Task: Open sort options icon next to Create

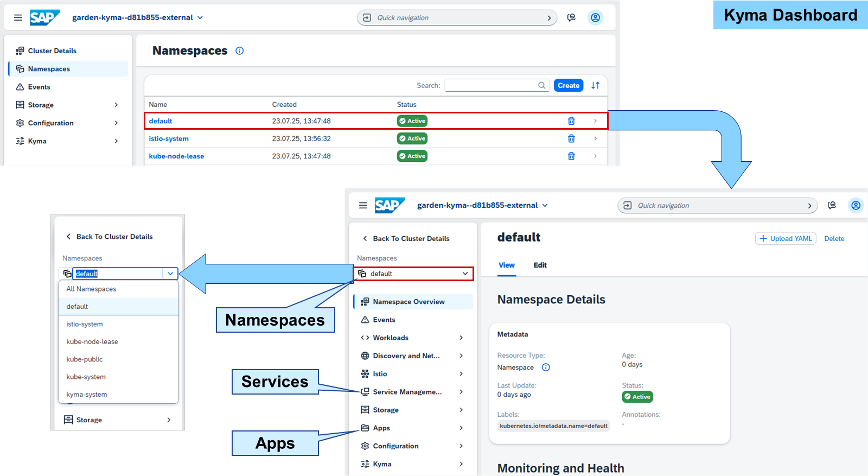Action: click(x=595, y=85)
